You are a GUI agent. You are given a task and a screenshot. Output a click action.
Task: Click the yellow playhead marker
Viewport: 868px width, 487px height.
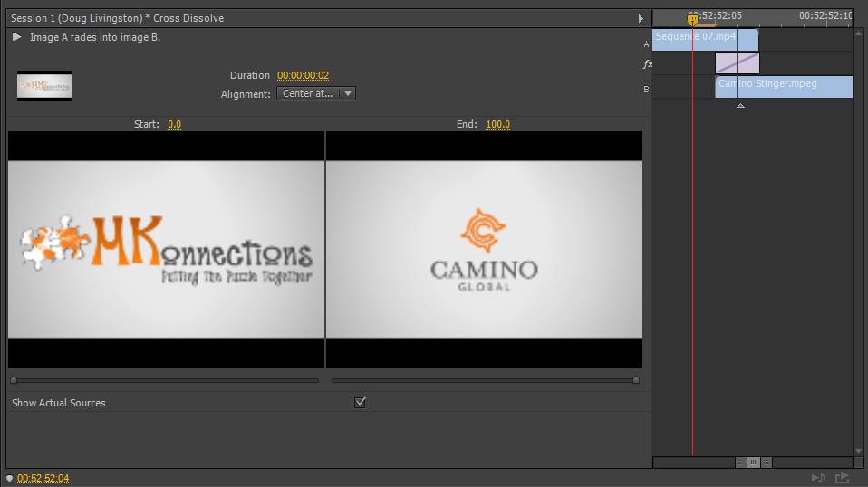point(692,20)
